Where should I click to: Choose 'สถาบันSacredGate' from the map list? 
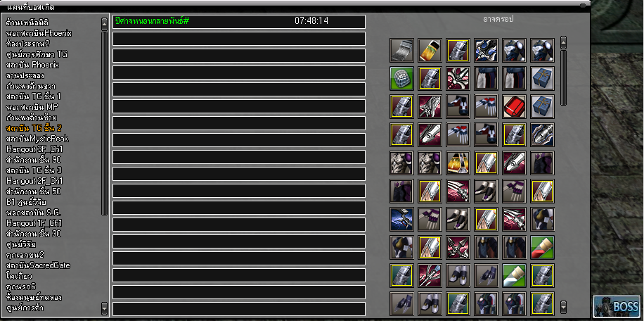pyautogui.click(x=38, y=265)
